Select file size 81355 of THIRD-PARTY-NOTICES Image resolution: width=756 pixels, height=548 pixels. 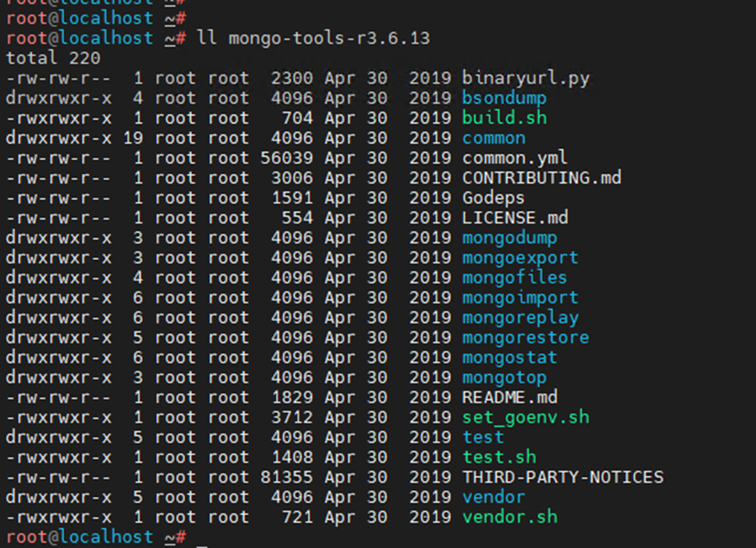(x=286, y=477)
